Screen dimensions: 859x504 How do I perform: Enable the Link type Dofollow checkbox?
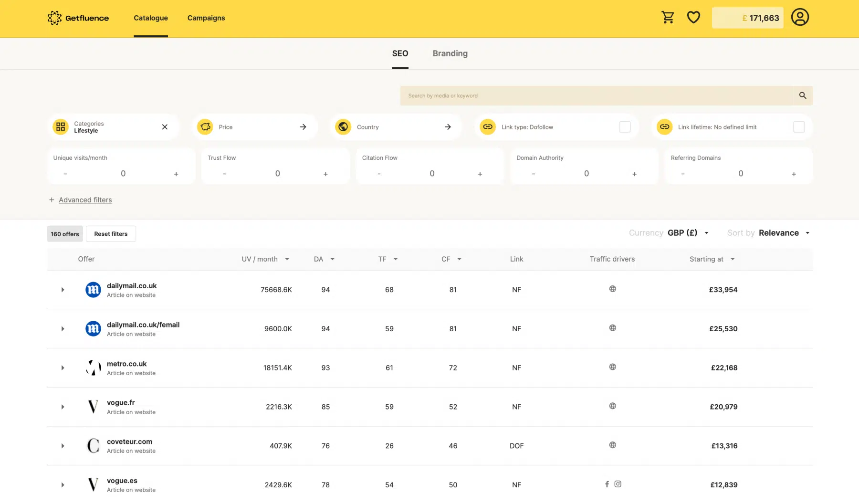625,127
